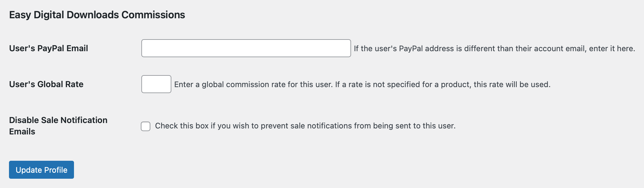This screenshot has width=644, height=188.
Task: Click the word "Emails" under Disable Sale Notification
Action: [x=22, y=131]
